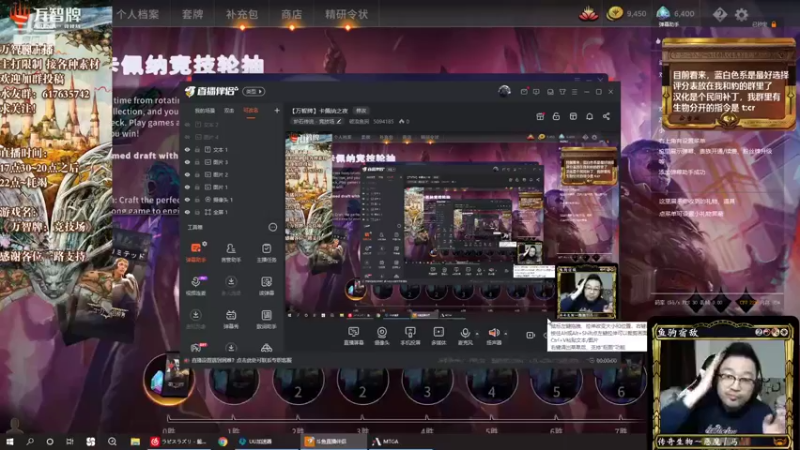
Task: Click the 修改 button beside stream title
Action: (361, 111)
